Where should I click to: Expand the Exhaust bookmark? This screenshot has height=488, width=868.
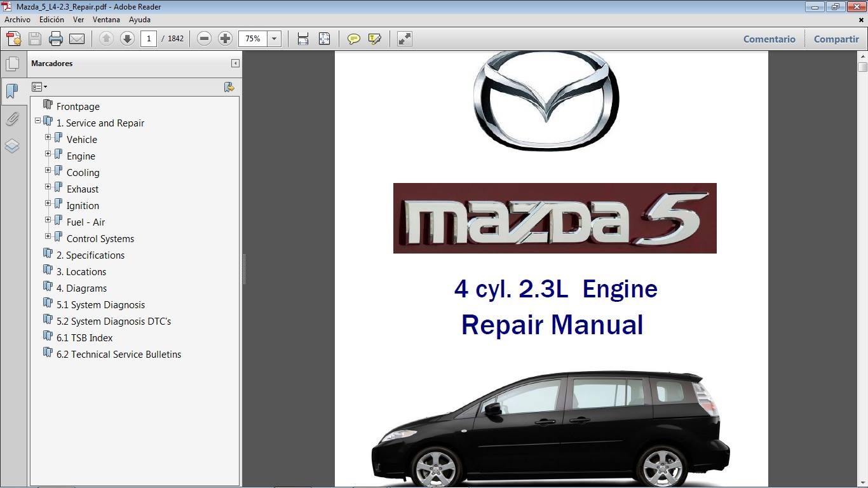coord(48,187)
